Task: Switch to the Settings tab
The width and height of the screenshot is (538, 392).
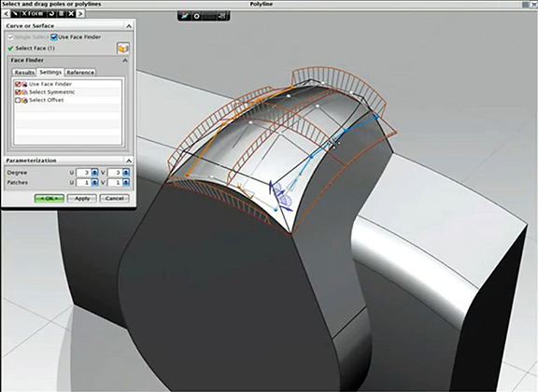Action: (50, 72)
